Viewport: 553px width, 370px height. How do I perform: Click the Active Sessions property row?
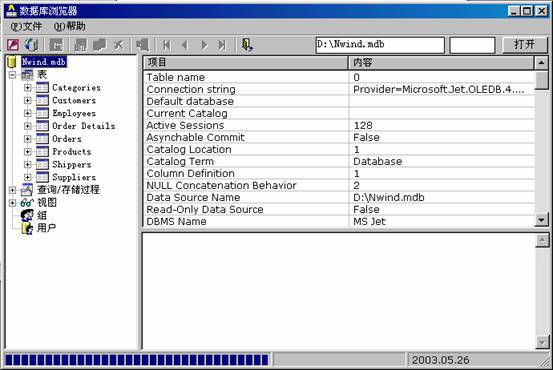[x=339, y=126]
